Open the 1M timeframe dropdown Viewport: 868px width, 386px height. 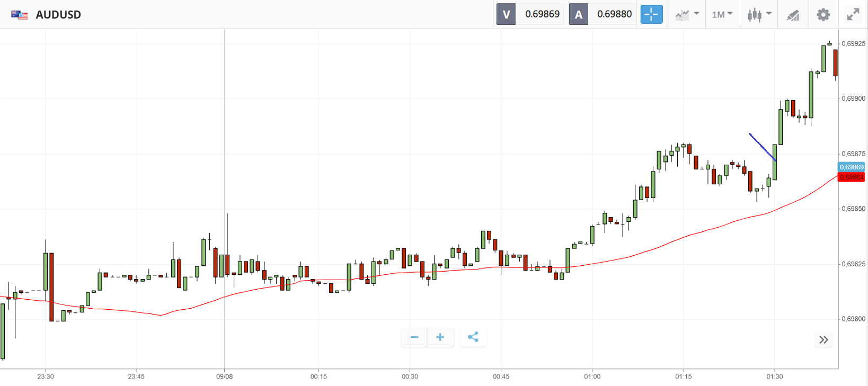722,14
